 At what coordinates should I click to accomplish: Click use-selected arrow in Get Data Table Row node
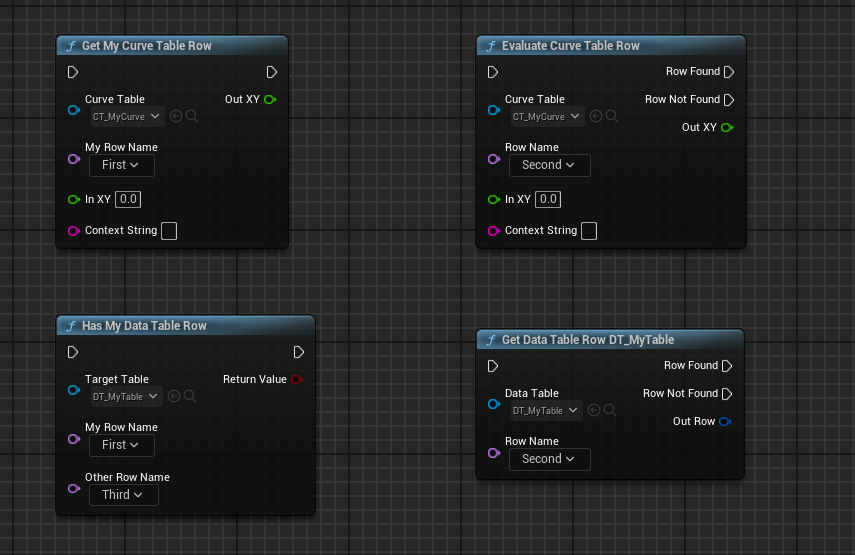[x=594, y=410]
